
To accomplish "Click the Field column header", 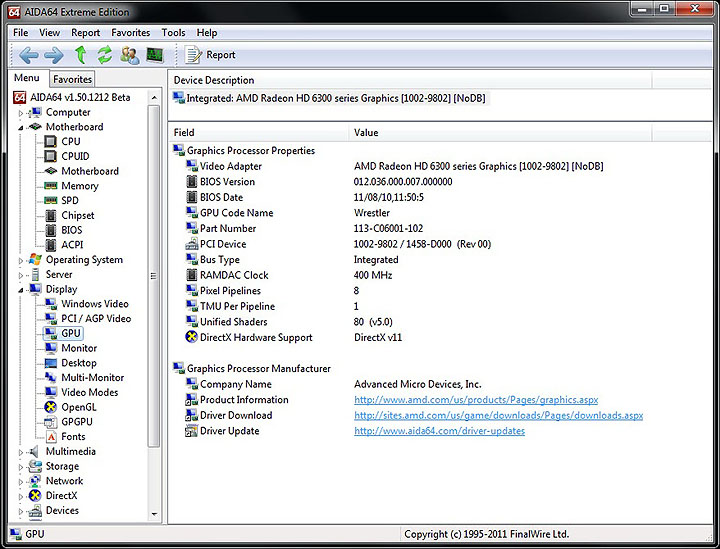I will point(259,133).
